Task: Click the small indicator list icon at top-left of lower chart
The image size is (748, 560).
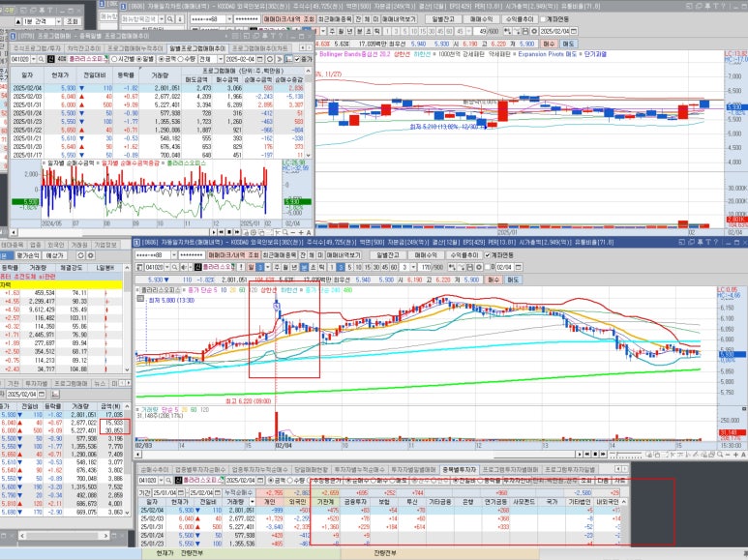Action: tap(139, 299)
